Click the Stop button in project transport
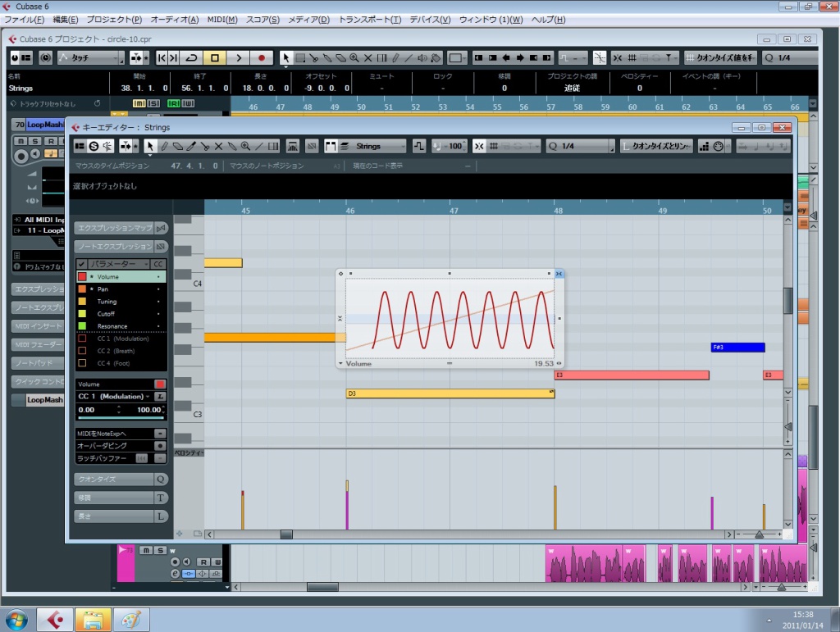 215,58
